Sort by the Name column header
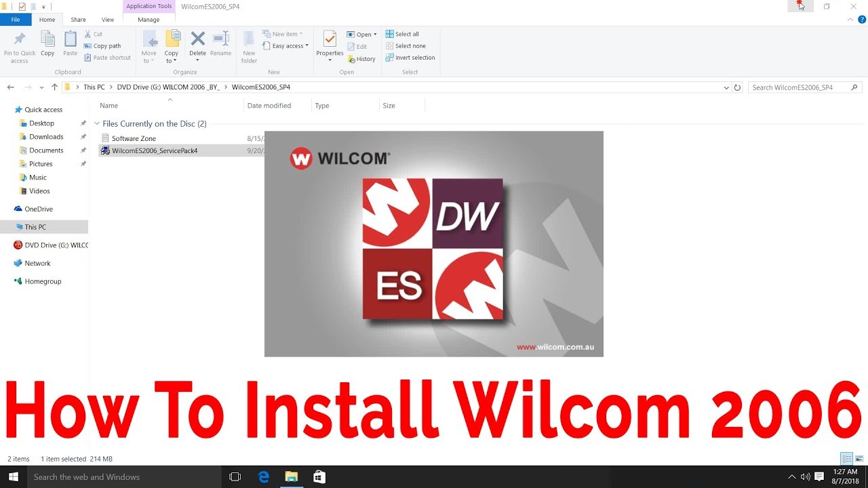Screen dimensions: 868x488 pos(108,106)
